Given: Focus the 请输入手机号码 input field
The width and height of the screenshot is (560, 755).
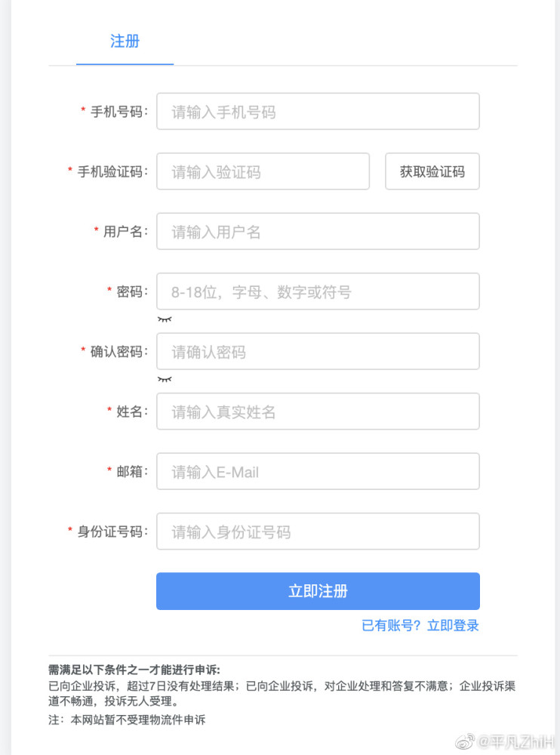Looking at the screenshot, I should 318,112.
